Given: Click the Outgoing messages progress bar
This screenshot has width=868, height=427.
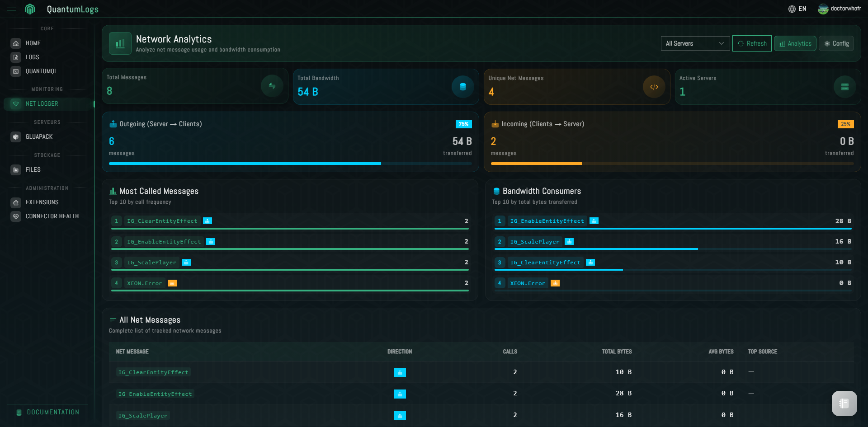Looking at the screenshot, I should coord(290,164).
